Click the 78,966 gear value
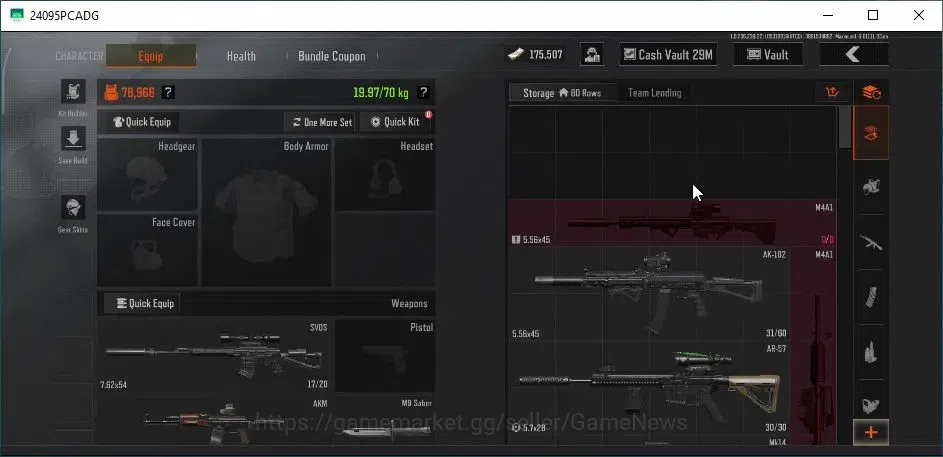Screen dimensions: 943x457 [x=138, y=93]
